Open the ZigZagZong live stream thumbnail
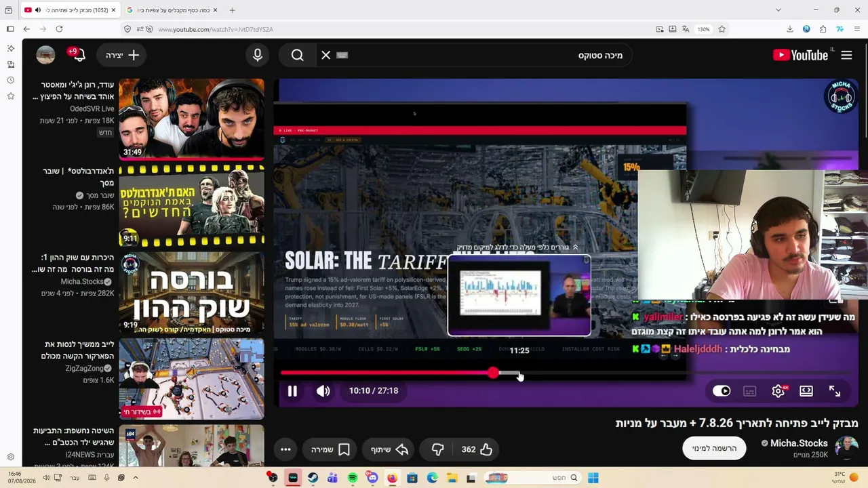 point(192,379)
